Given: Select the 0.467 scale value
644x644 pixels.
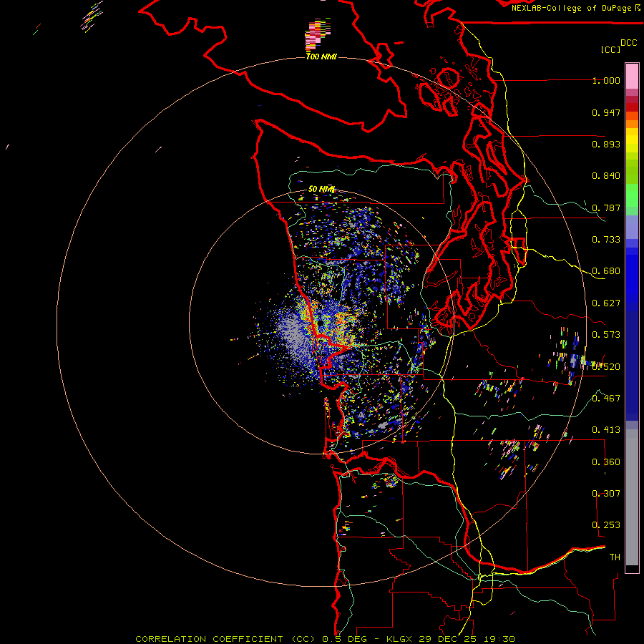Looking at the screenshot, I should (606, 398).
